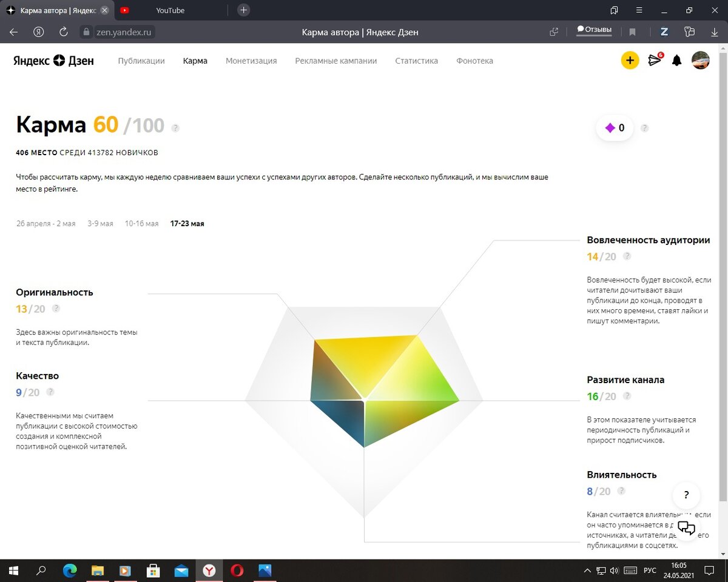The width and height of the screenshot is (728, 582).
Task: Open the Windows notification center
Action: click(x=709, y=570)
